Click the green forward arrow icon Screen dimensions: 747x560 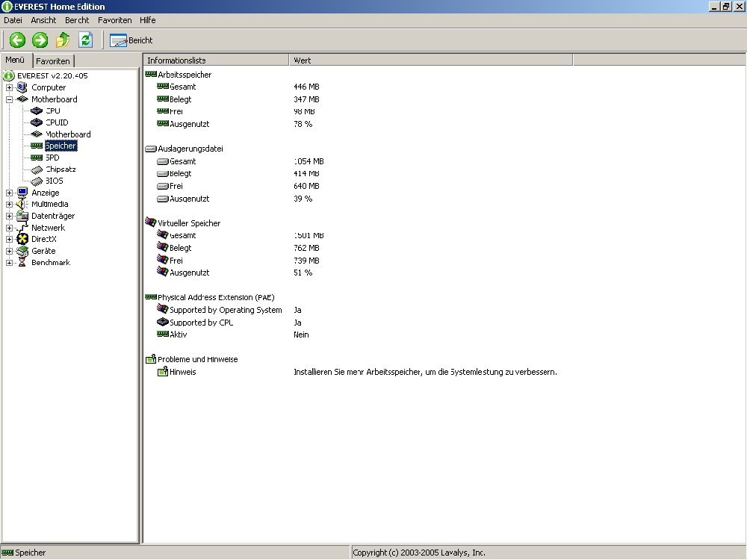pyautogui.click(x=40, y=40)
